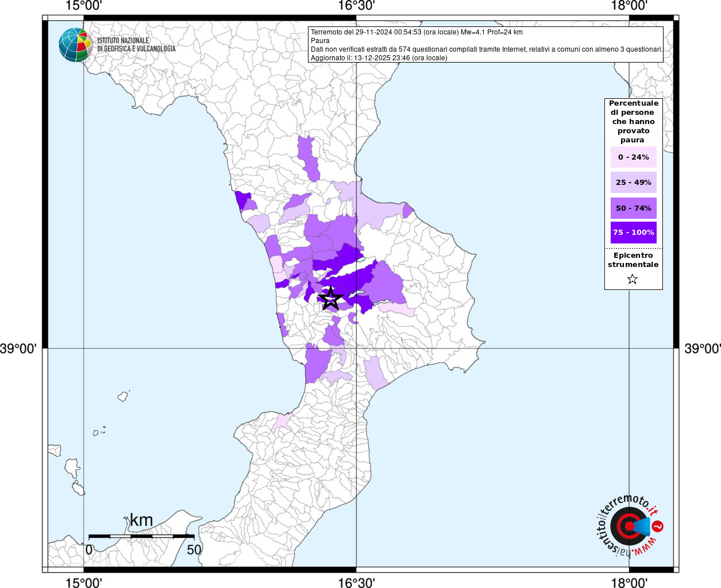Click the 'Aggiornato il' update timestamp line
Image resolution: width=721 pixels, height=588 pixels.
click(379, 58)
